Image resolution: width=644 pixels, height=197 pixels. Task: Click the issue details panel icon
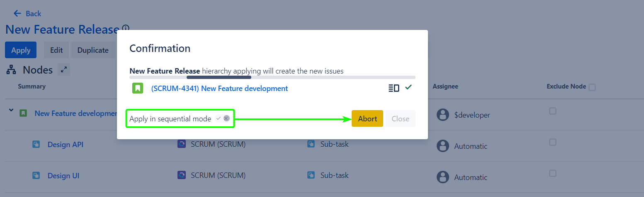pos(394,88)
